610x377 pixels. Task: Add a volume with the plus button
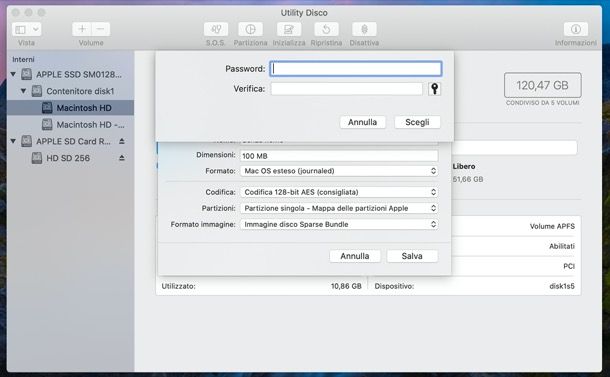pos(82,29)
